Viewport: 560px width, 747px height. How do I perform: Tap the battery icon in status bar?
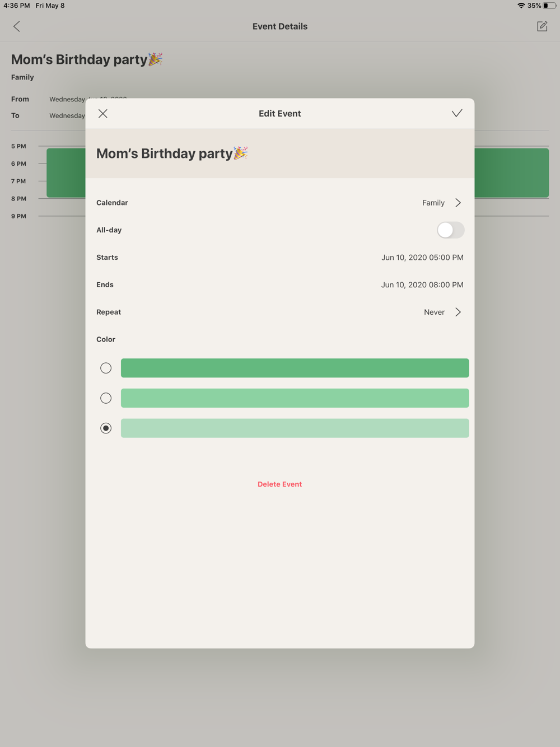[549, 6]
